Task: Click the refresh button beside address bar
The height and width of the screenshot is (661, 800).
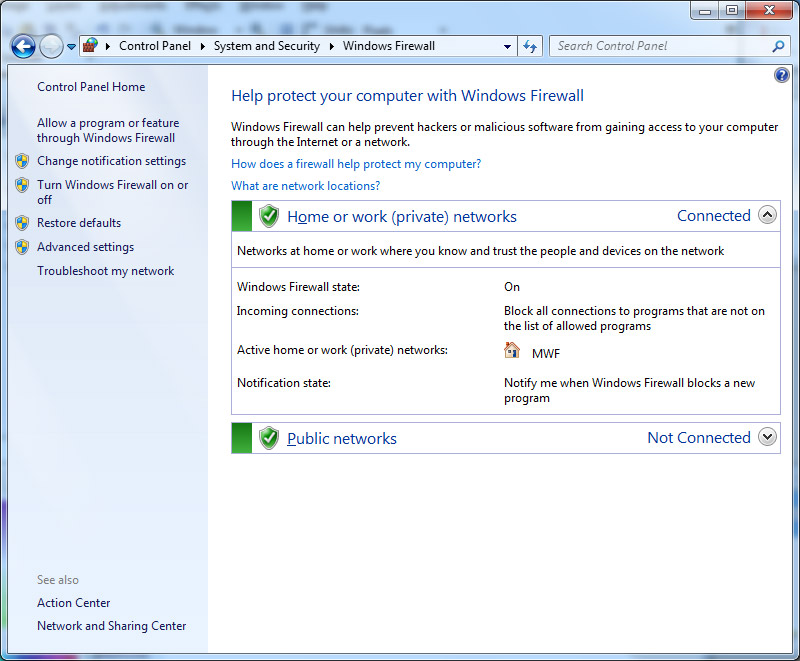Action: pyautogui.click(x=530, y=46)
